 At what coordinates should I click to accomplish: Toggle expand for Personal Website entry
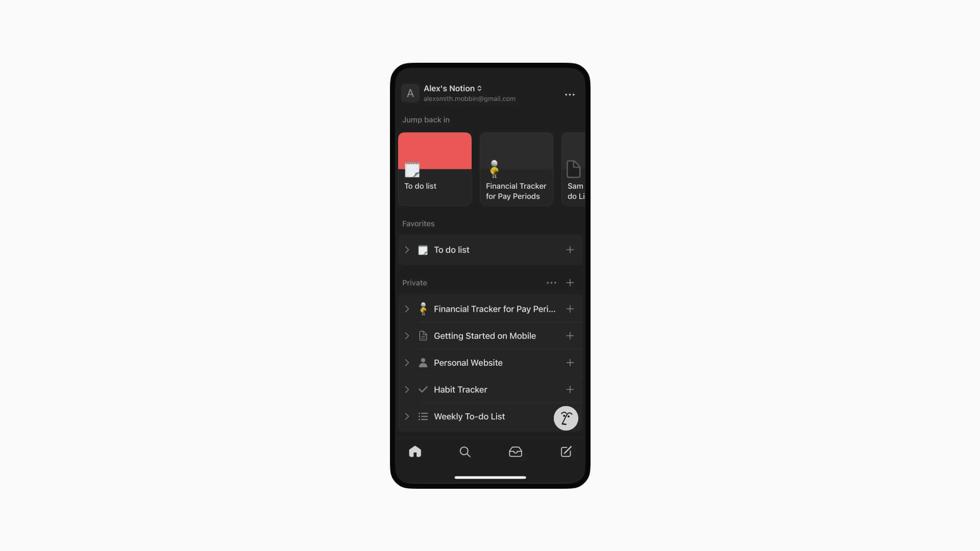[407, 363]
